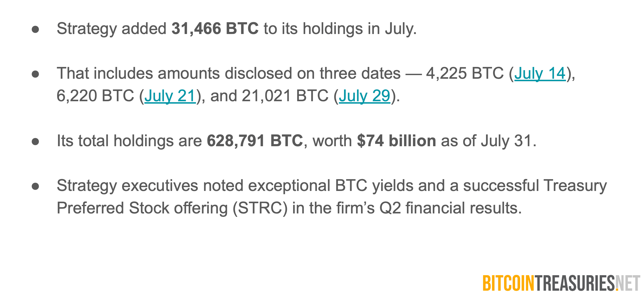Click the bold 628,791 BTC figure
The height and width of the screenshot is (294, 644).
(x=255, y=141)
